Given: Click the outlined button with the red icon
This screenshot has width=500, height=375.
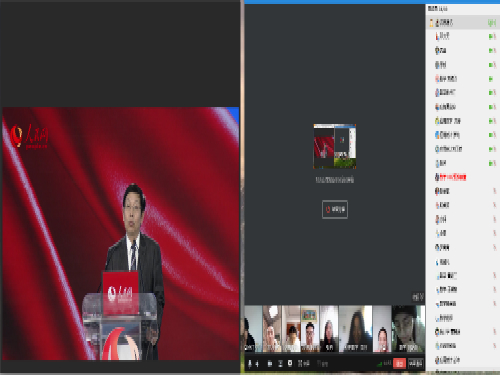Looking at the screenshot, I should tap(335, 209).
